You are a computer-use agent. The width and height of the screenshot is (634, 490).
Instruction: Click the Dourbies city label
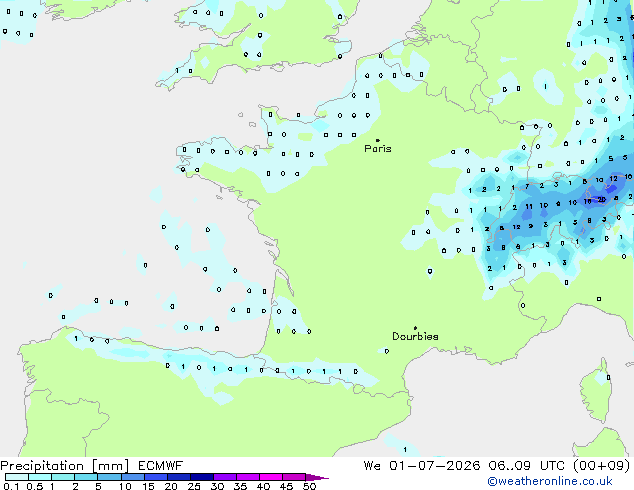(415, 336)
